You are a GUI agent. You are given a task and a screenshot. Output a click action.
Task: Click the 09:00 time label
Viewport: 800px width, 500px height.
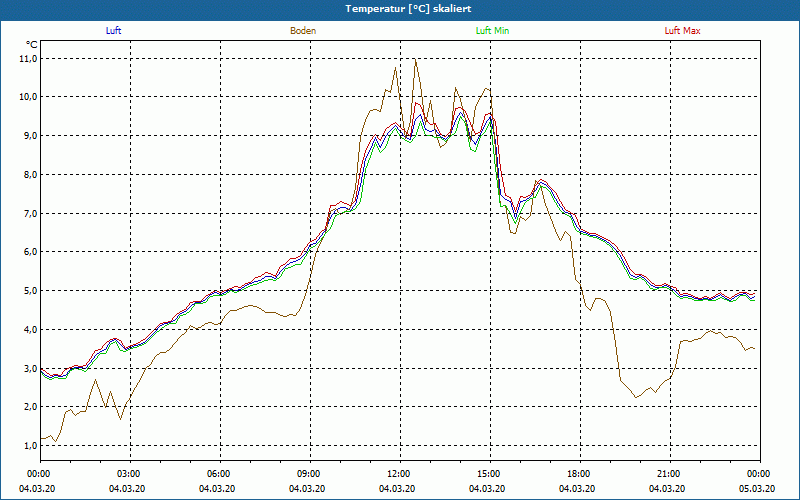click(x=310, y=474)
